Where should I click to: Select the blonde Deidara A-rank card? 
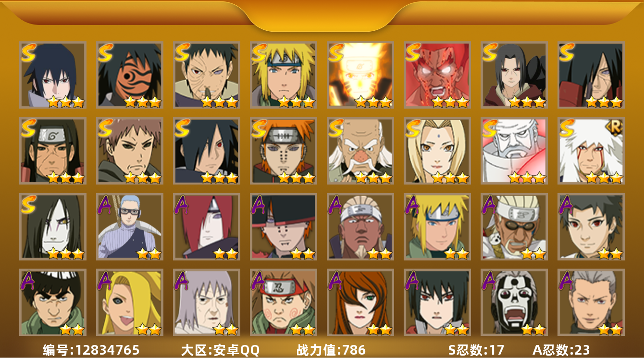coord(129,302)
